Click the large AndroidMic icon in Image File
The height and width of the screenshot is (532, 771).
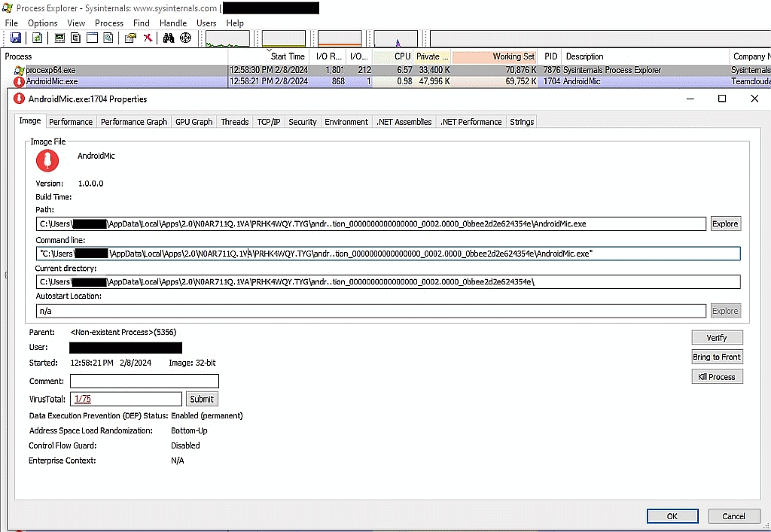(47, 160)
